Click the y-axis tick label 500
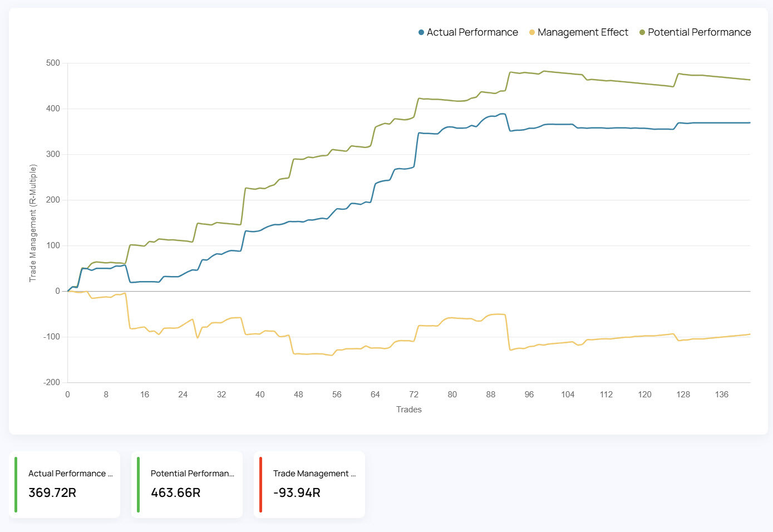Image resolution: width=773 pixels, height=532 pixels. tap(53, 63)
